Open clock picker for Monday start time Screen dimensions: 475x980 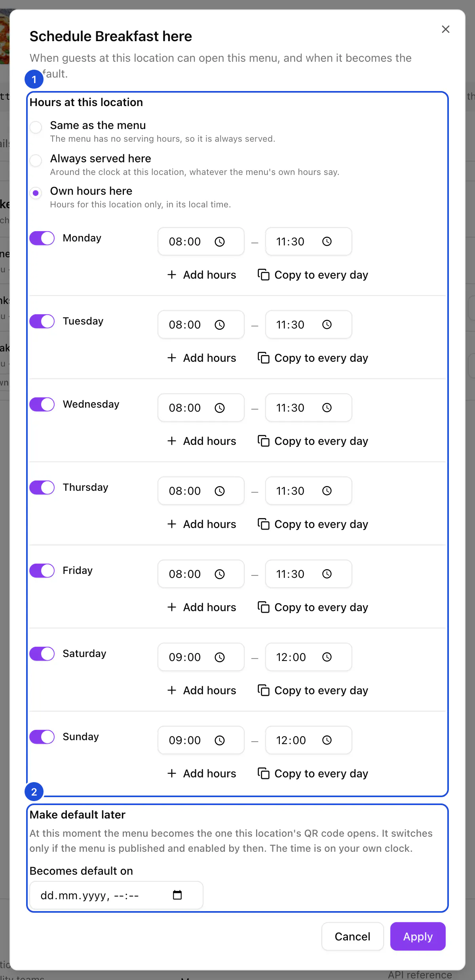[220, 241]
